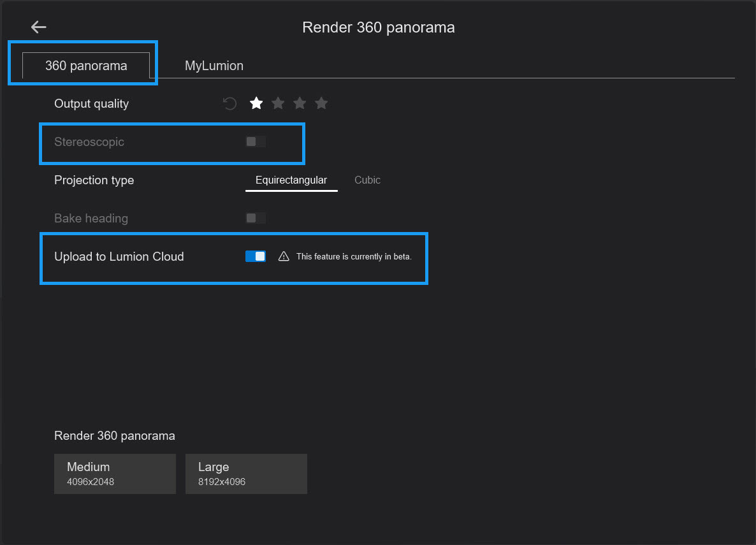Reset output quality with the circular arrow icon
756x545 pixels.
(230, 103)
